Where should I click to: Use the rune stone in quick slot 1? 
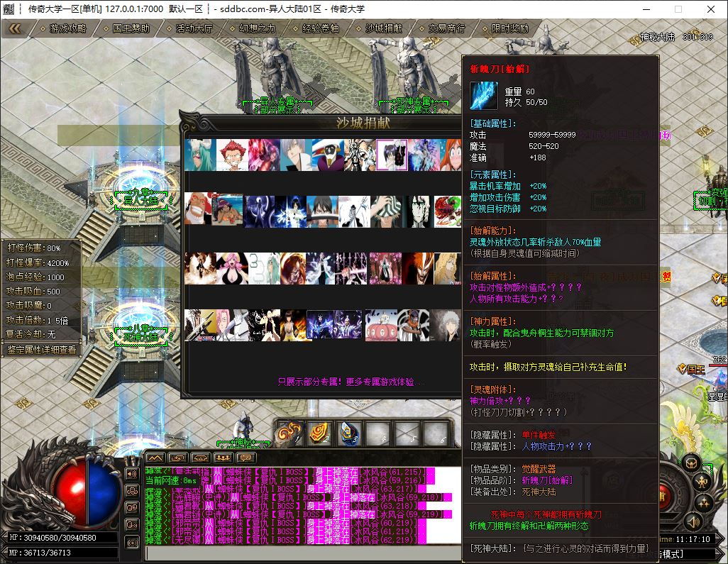289,434
